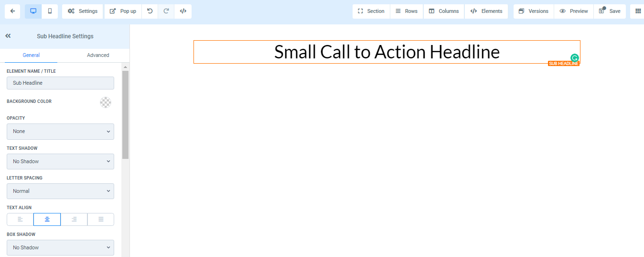The width and height of the screenshot is (644, 257).
Task: Edit the Element Name / Title field
Action: tap(60, 83)
